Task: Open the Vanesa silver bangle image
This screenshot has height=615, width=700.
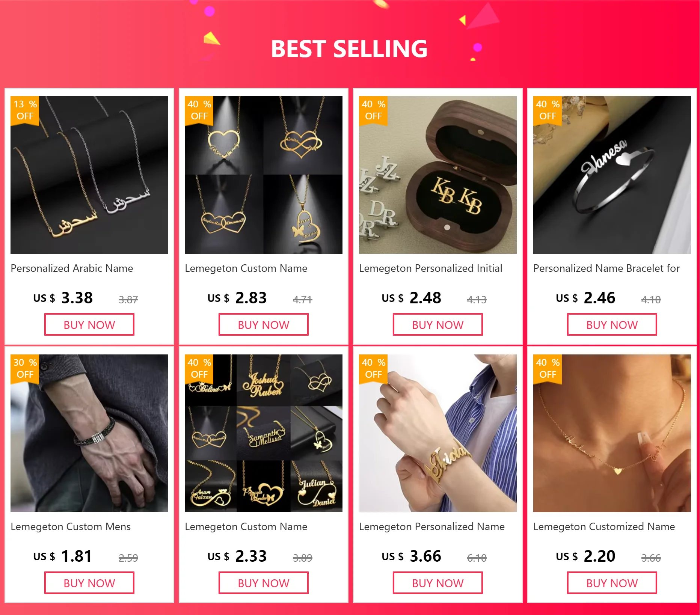Action: [x=612, y=175]
